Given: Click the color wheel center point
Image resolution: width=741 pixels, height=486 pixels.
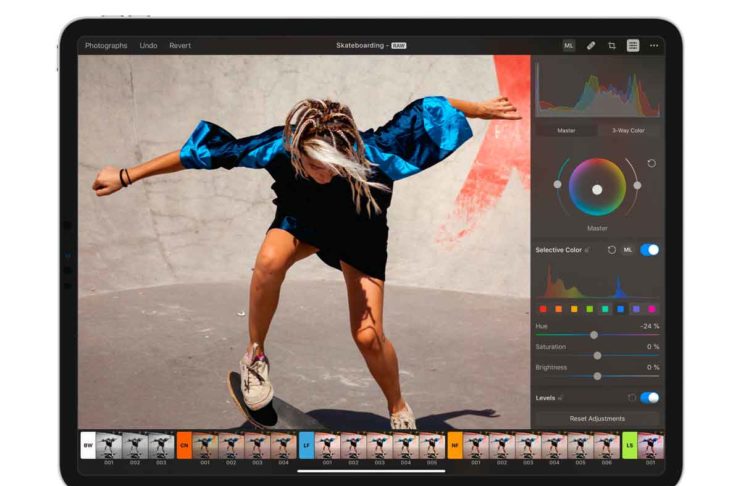Looking at the screenshot, I should (597, 190).
